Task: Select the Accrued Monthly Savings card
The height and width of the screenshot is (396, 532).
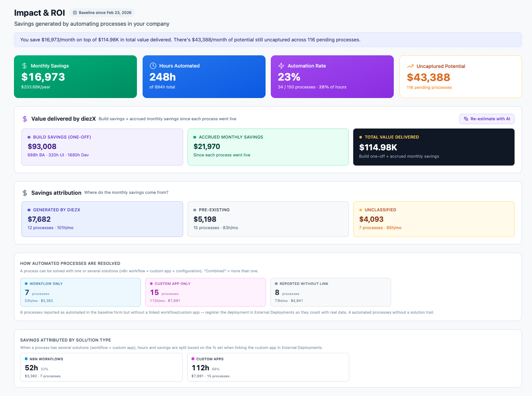Action: (268, 147)
